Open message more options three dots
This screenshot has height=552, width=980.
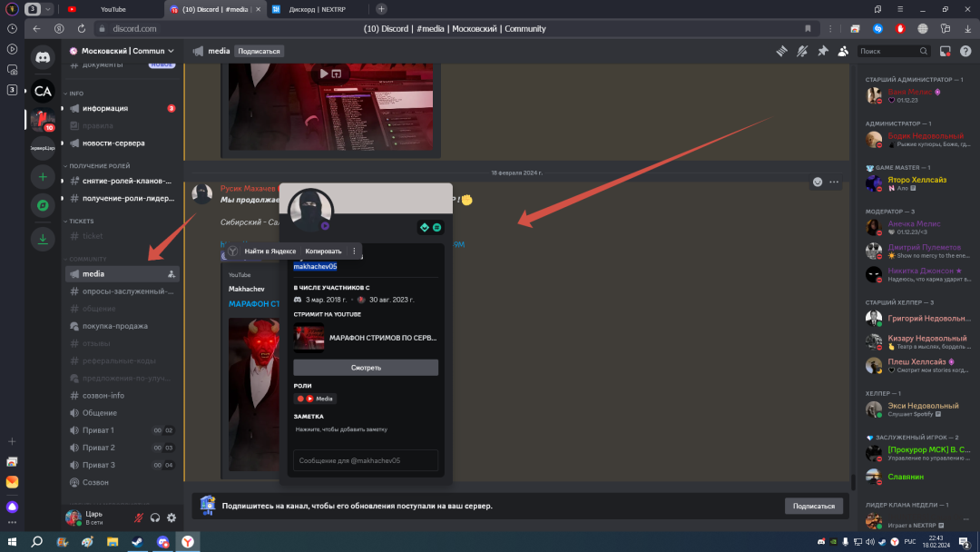tap(834, 182)
